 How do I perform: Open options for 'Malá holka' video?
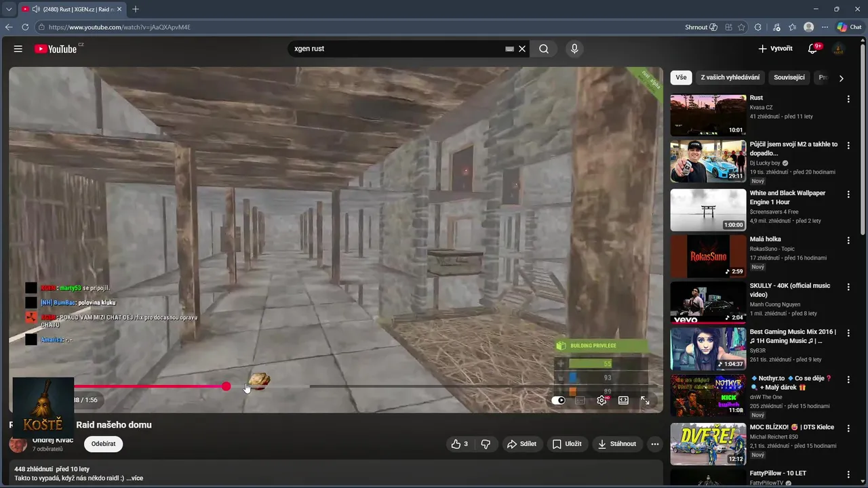point(848,240)
